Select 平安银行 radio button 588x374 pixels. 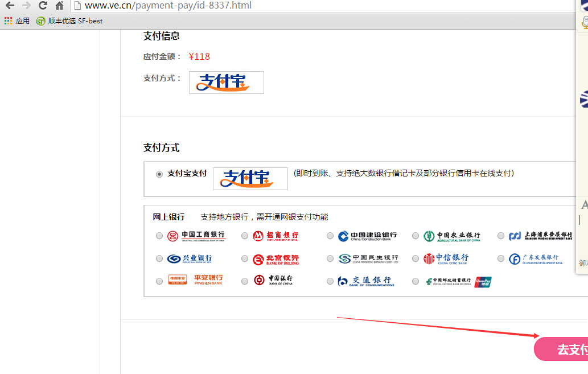tap(159, 281)
